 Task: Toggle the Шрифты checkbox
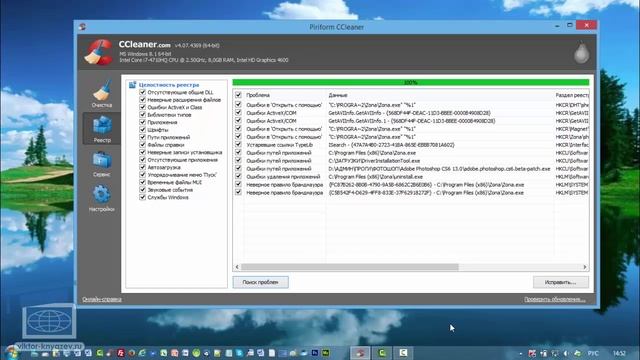pyautogui.click(x=142, y=129)
